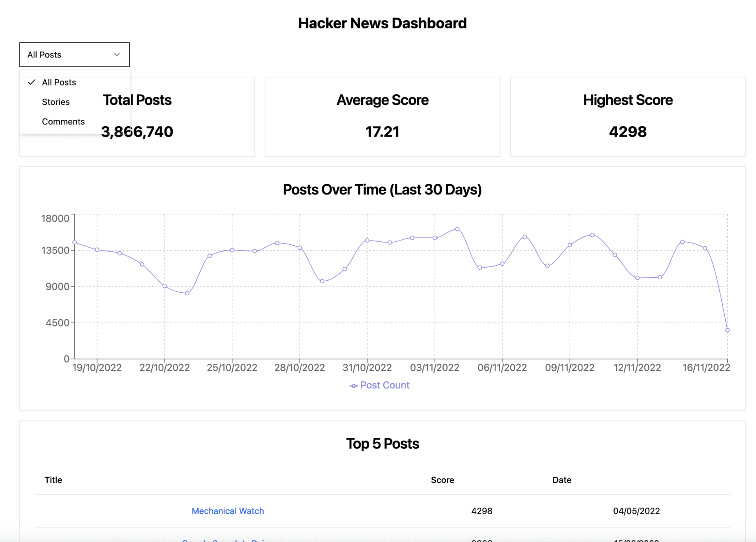Click the Title column header
Viewport: 756px width, 542px height.
coord(53,480)
